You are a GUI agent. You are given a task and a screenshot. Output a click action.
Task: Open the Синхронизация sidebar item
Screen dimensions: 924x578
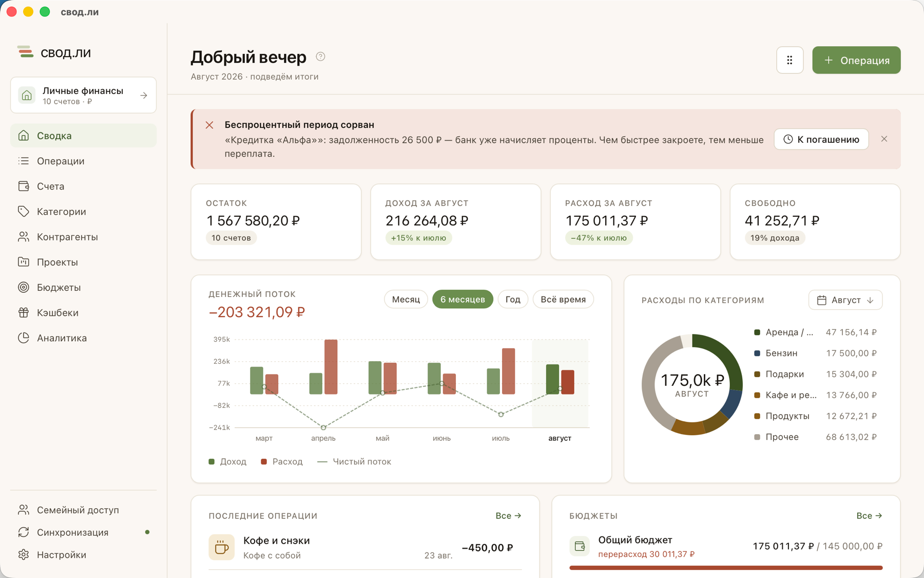pos(83,532)
